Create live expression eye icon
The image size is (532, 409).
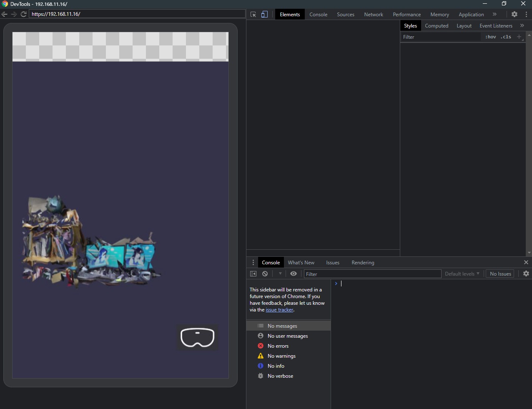[x=294, y=274]
